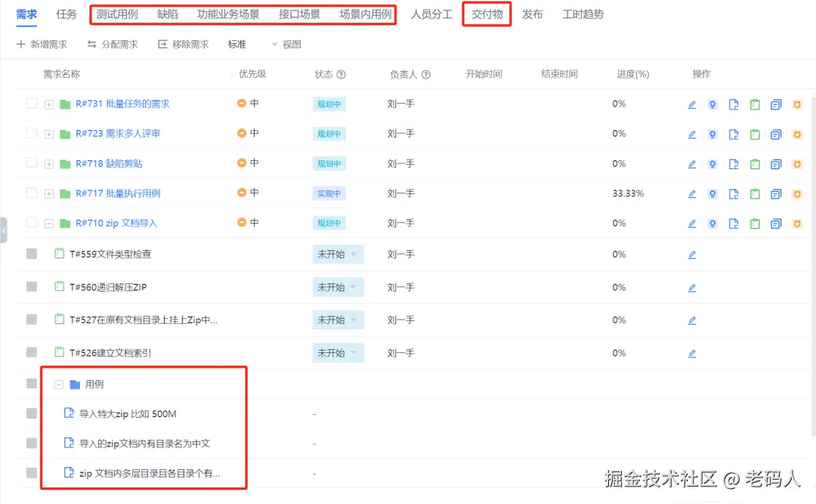The height and width of the screenshot is (504, 816).
Task: Click the 新增需求 button
Action: pos(42,44)
